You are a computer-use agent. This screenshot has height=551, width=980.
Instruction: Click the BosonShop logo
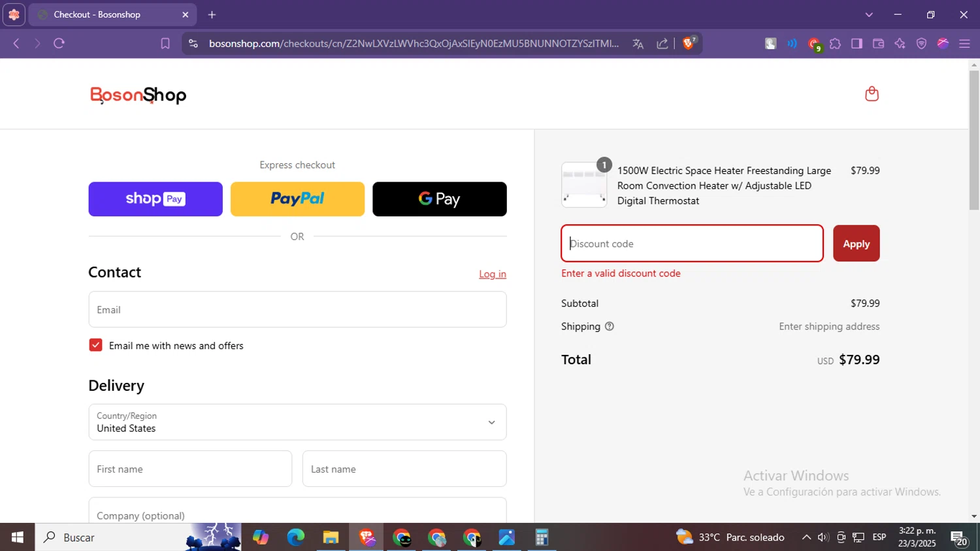tap(138, 95)
